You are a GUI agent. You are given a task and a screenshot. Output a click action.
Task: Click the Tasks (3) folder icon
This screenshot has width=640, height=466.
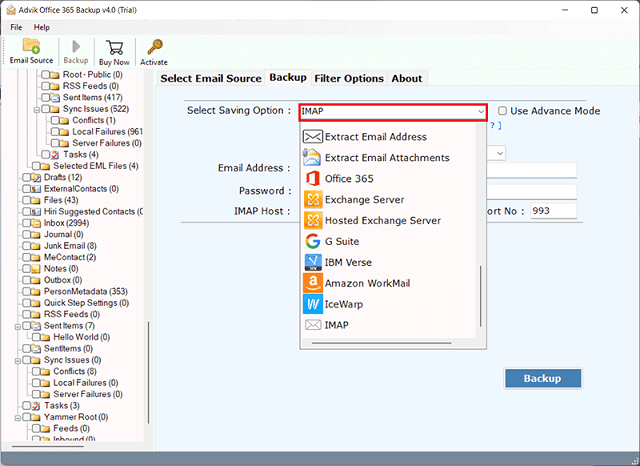(x=36, y=406)
